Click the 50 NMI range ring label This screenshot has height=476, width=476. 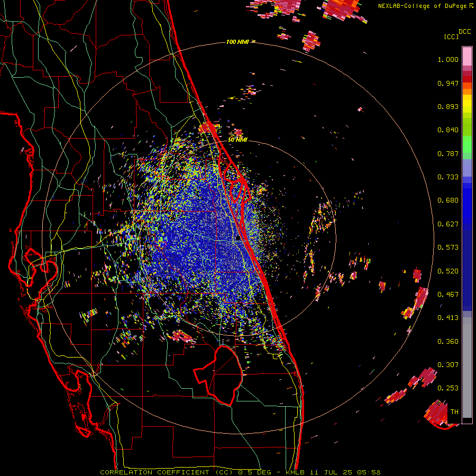[237, 140]
